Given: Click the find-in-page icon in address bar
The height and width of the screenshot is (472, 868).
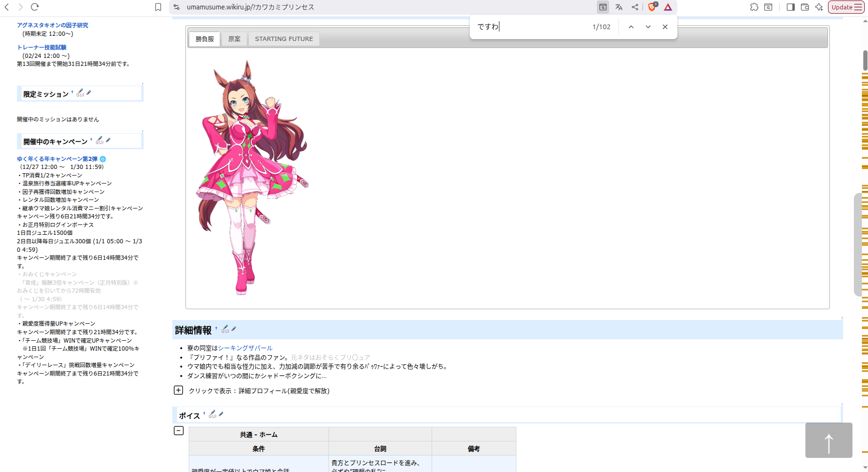Looking at the screenshot, I should (603, 7).
